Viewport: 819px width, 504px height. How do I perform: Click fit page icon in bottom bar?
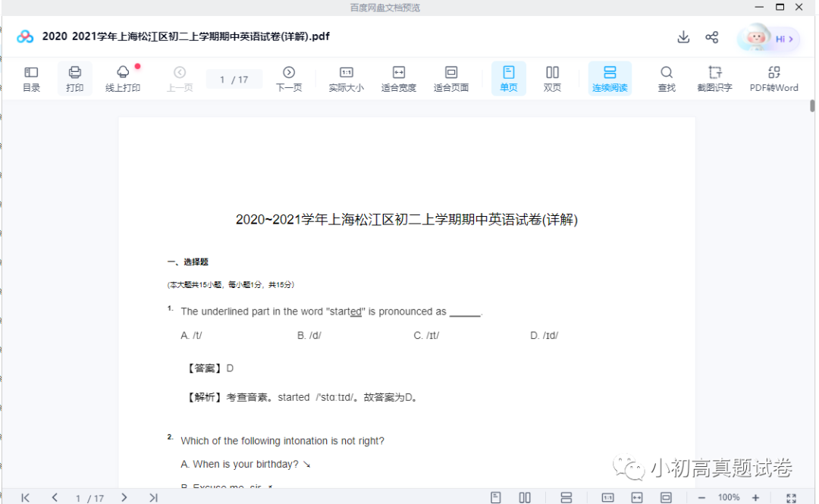pos(666,498)
